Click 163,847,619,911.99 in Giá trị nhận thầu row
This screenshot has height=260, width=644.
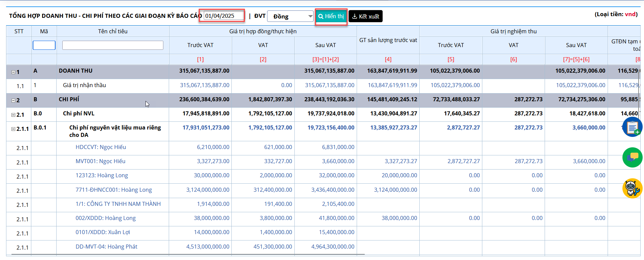392,85
